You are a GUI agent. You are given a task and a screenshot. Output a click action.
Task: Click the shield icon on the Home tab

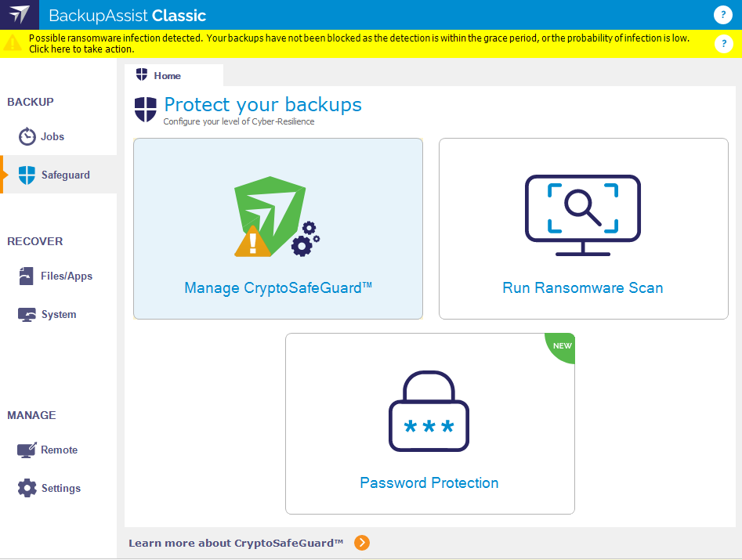pos(142,74)
